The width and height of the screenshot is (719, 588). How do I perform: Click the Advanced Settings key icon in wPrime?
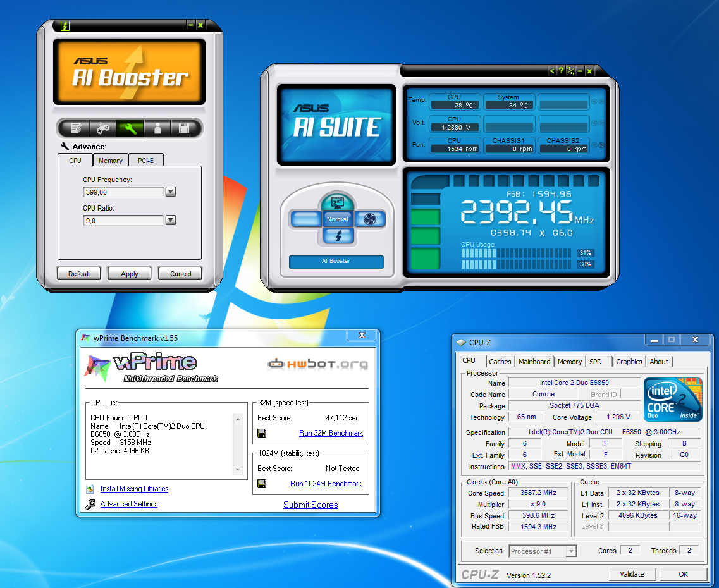(91, 504)
